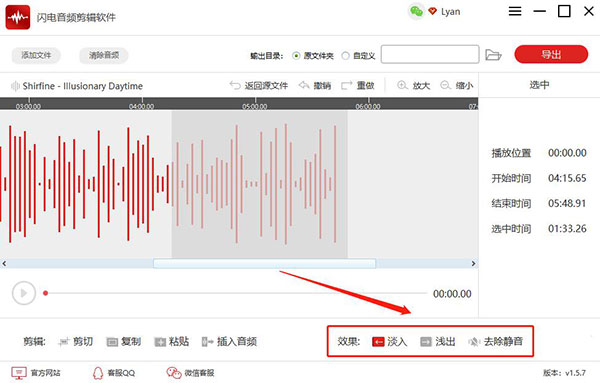Select the 自定义 output option
Image resolution: width=600 pixels, height=383 pixels.
pos(358,56)
